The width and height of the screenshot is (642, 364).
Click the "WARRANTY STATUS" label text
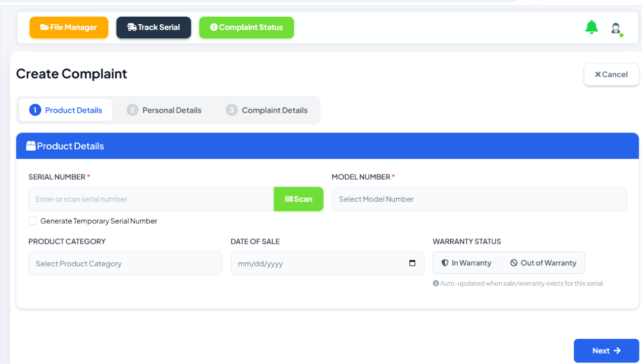click(467, 241)
